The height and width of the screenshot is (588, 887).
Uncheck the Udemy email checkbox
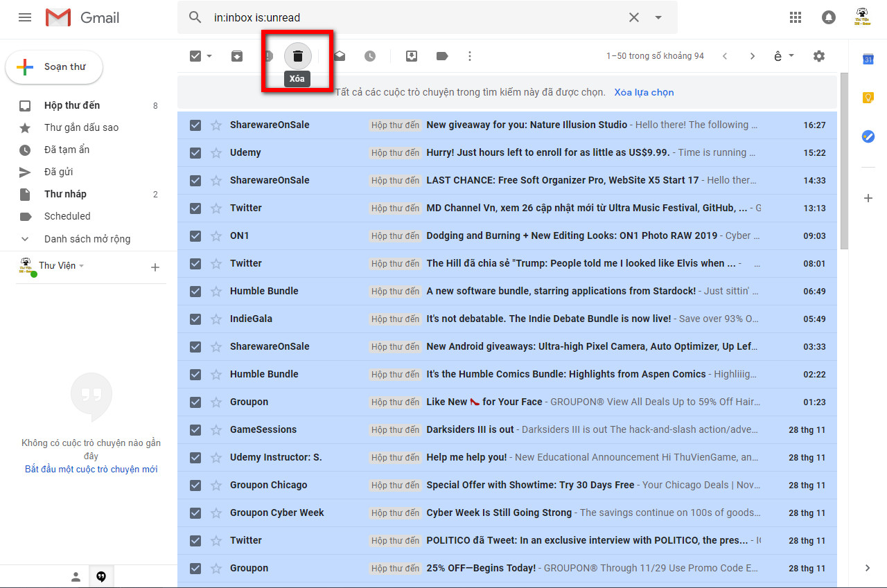[x=195, y=152]
